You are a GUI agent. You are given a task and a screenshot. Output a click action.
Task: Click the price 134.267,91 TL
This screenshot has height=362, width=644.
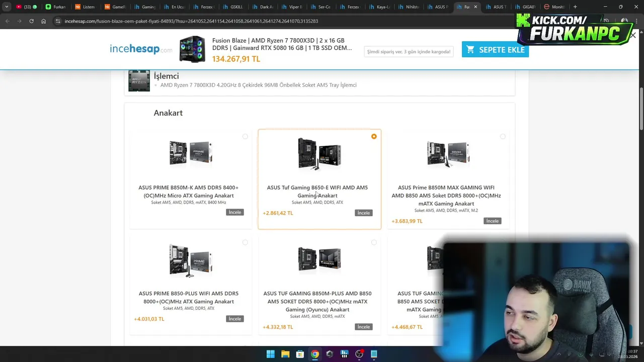[236, 59]
